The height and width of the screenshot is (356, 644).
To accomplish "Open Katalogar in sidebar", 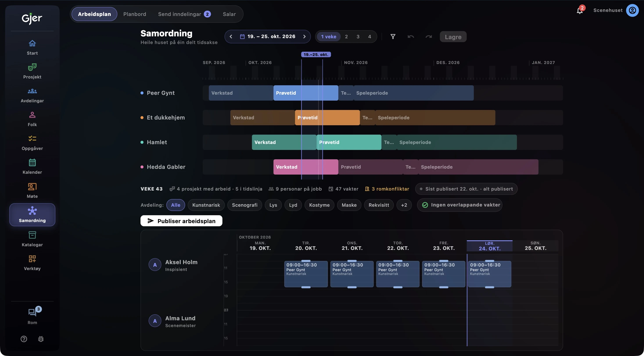I will (32, 239).
